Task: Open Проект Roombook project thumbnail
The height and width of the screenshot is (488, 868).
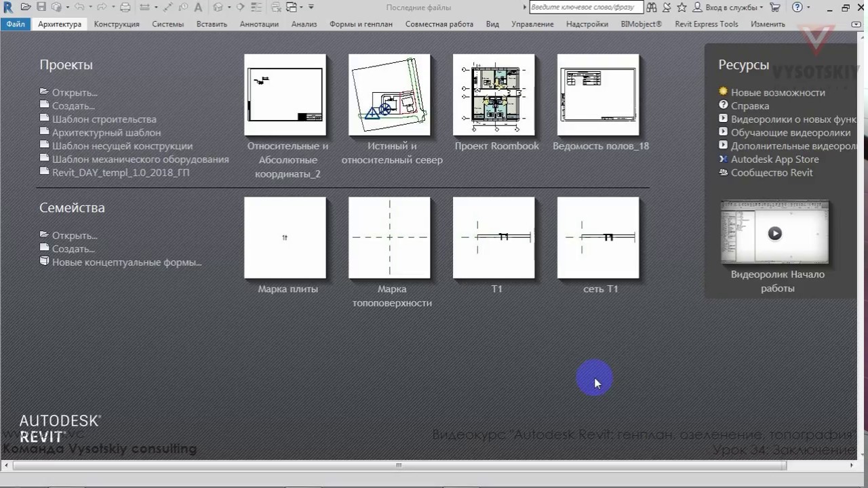Action: point(494,95)
